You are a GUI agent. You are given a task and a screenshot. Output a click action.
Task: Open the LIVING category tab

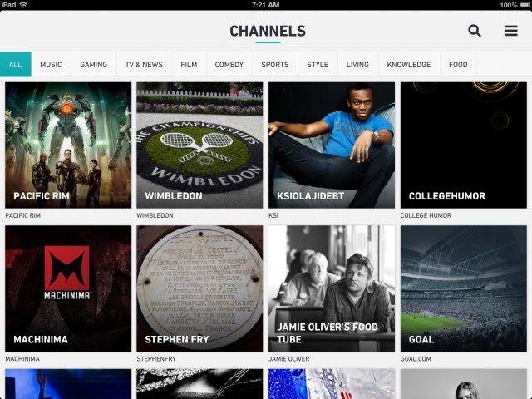[x=357, y=65]
